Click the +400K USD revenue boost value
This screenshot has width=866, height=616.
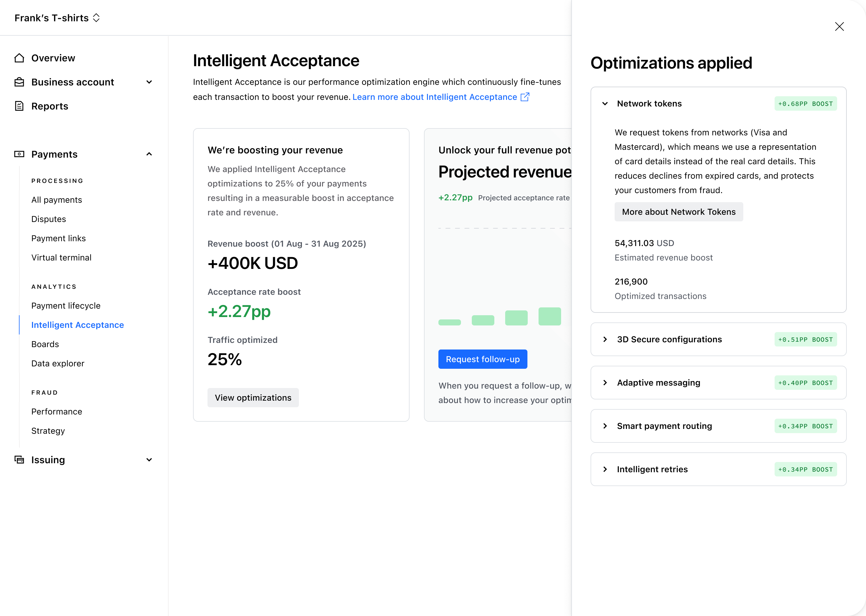click(x=253, y=263)
